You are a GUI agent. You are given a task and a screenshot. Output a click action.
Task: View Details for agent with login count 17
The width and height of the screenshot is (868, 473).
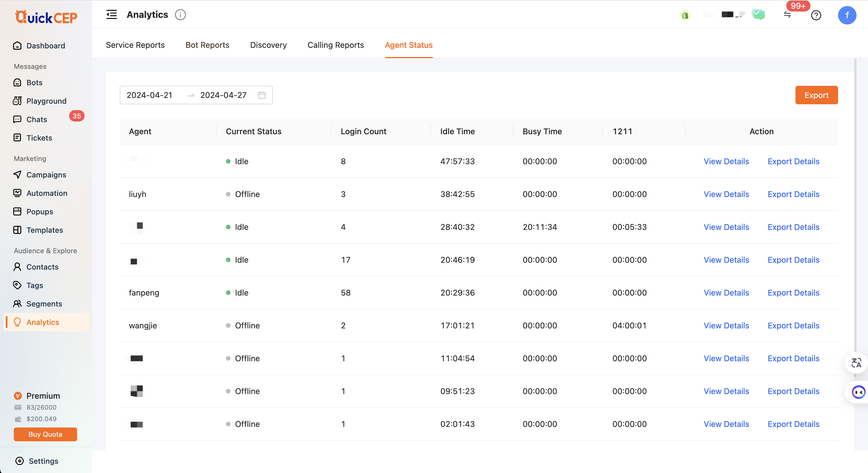coord(726,260)
